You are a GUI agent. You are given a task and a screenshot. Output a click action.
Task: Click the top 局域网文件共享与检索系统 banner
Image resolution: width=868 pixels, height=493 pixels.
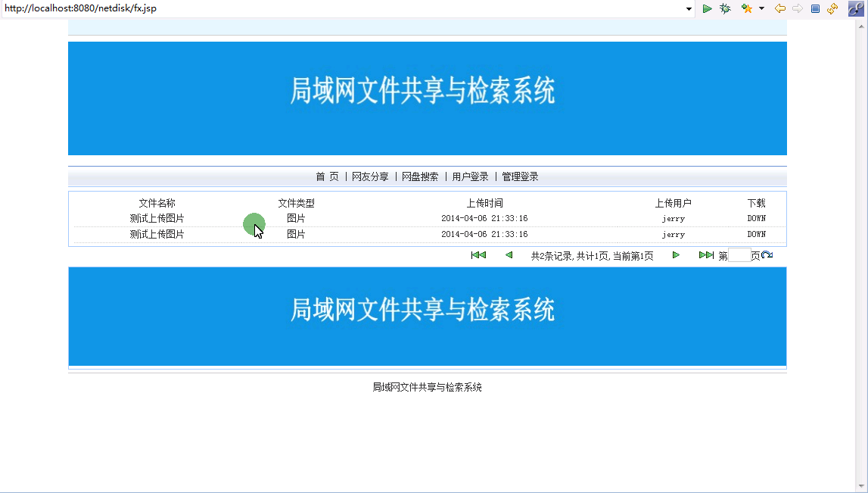[x=428, y=98]
